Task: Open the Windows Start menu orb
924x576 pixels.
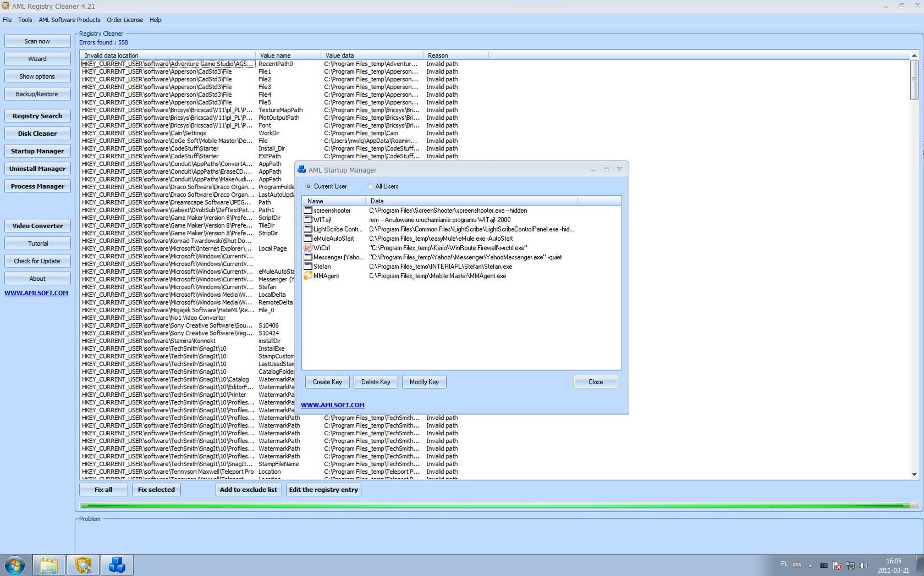Action: [15, 565]
